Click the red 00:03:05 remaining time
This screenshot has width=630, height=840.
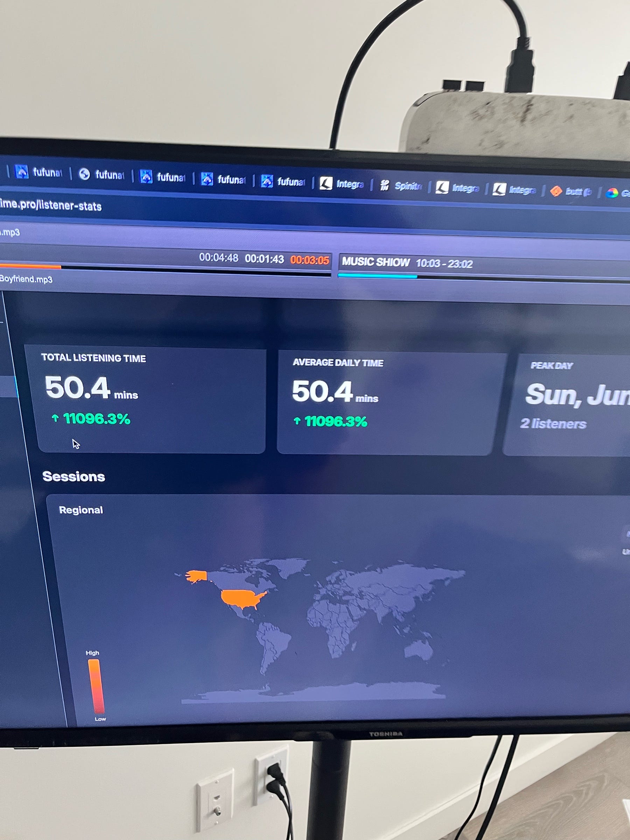coord(309,260)
